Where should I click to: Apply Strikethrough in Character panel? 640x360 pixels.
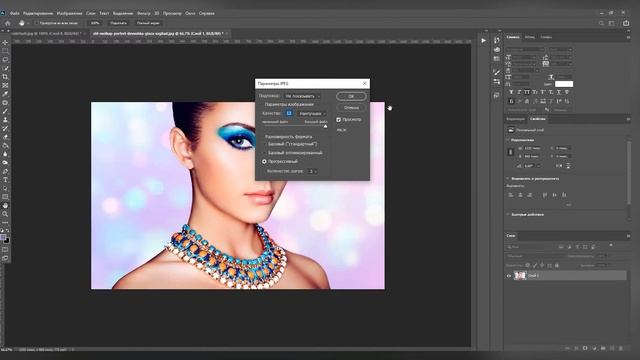point(567,92)
